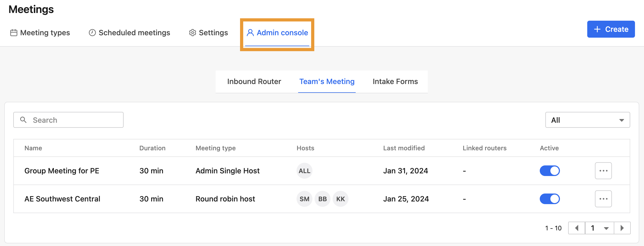This screenshot has width=644, height=246.
Task: Click the Meeting types calendar icon
Action: coord(14,32)
